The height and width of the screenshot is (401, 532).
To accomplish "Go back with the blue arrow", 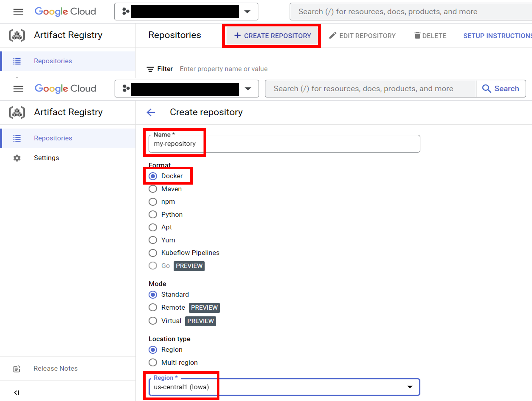I will pos(151,112).
